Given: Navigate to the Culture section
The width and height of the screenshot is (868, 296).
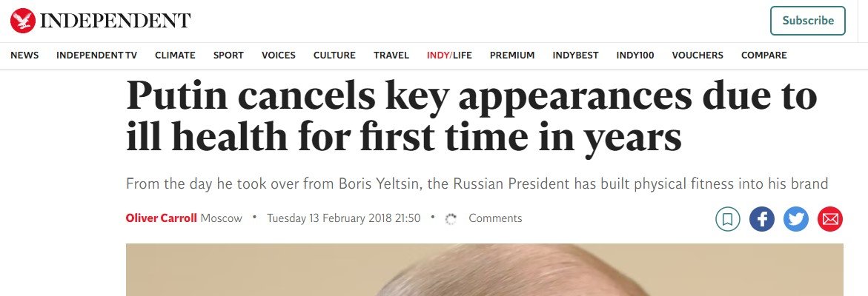Looking at the screenshot, I should [x=334, y=55].
